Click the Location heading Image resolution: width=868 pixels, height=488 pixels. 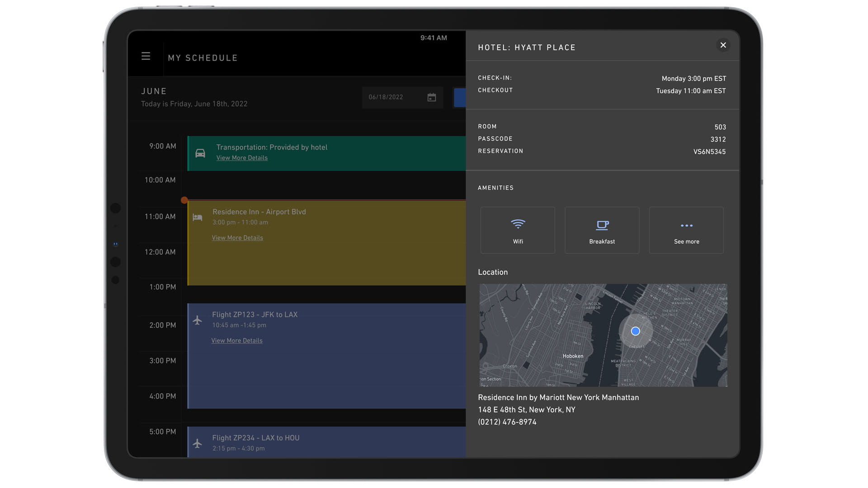click(493, 272)
